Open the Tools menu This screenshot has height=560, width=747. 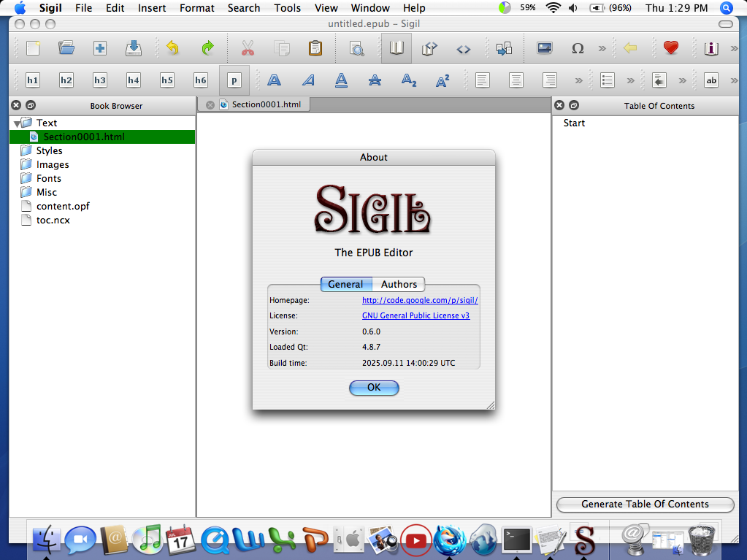pos(287,8)
